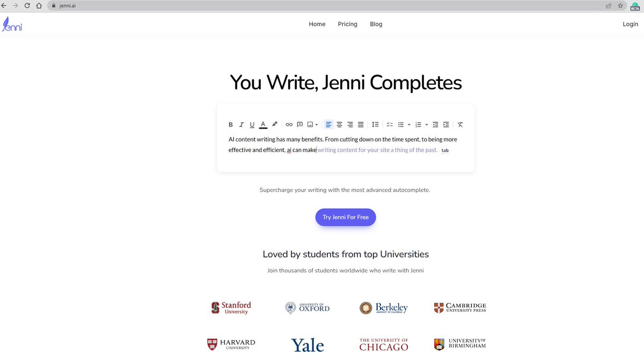Select center text alignment
644x361 pixels.
coord(340,124)
